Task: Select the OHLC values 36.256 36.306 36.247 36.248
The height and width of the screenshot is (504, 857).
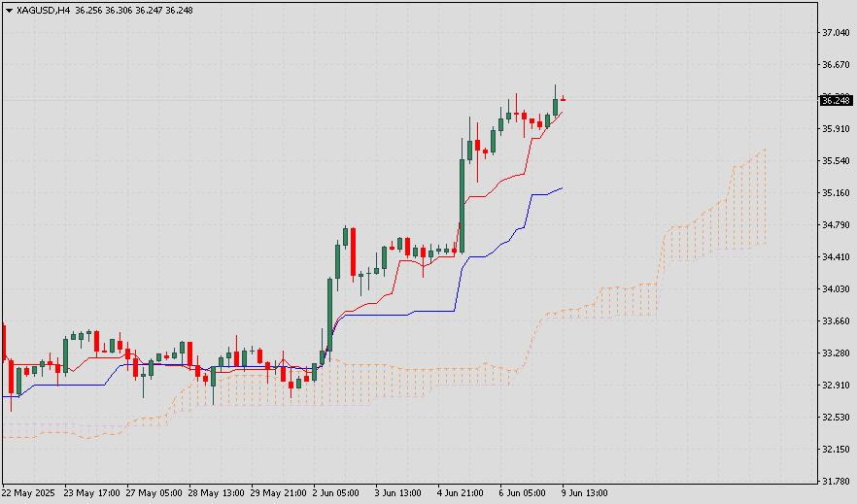Action: click(x=134, y=11)
